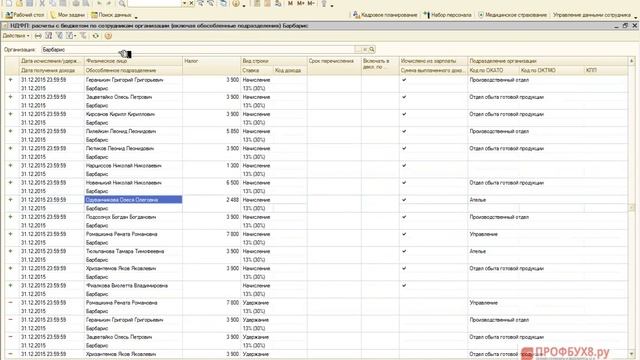Open Управление данными сотрудника panel
The image size is (640, 360).
(592, 15)
